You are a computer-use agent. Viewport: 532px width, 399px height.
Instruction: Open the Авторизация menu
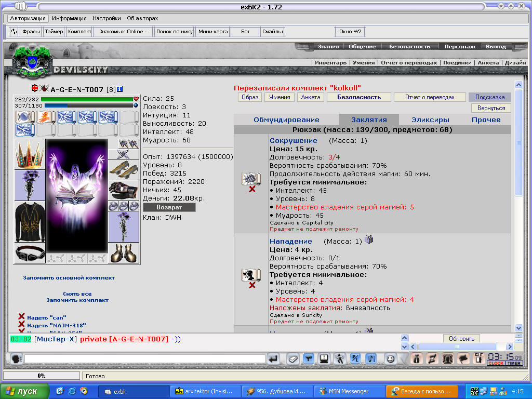pos(28,18)
